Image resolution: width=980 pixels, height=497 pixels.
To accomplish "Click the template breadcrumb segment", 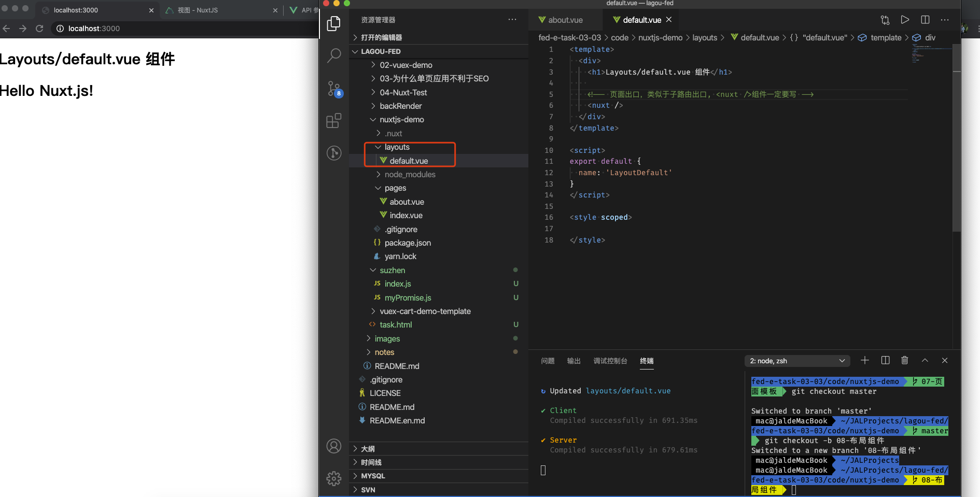I will [886, 37].
